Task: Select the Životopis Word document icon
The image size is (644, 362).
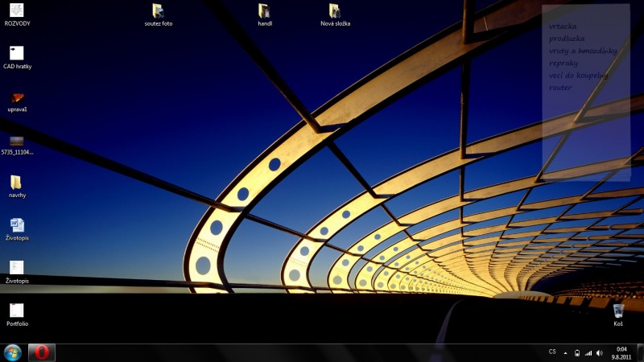Action: click(x=17, y=225)
